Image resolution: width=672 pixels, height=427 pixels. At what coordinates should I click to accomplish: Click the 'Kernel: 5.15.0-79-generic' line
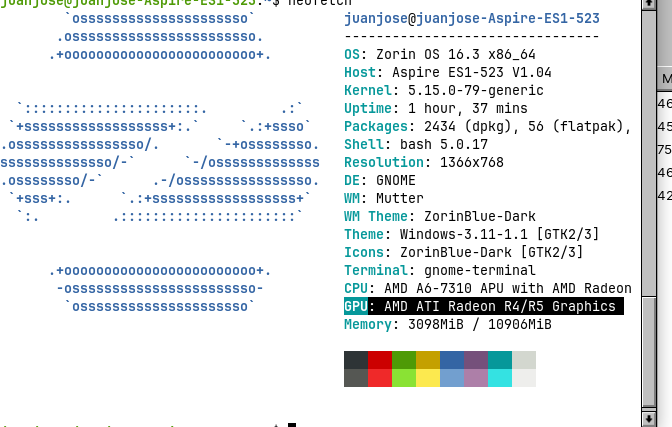(444, 90)
